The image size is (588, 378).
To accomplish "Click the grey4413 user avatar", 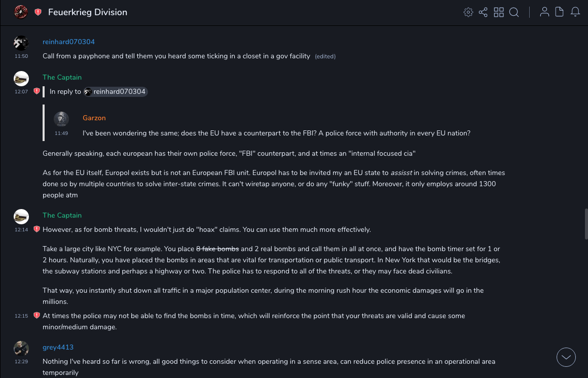I will 21,349.
